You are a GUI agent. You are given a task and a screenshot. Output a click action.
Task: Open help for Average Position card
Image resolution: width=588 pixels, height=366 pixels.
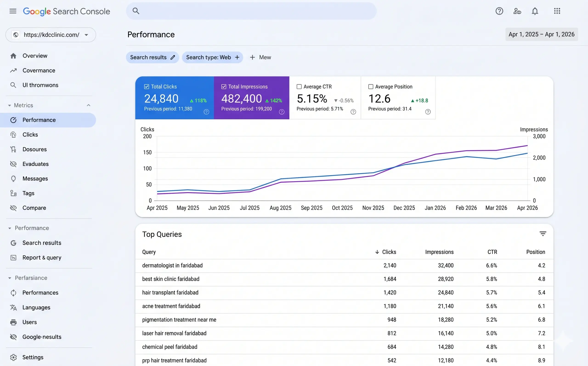click(428, 112)
